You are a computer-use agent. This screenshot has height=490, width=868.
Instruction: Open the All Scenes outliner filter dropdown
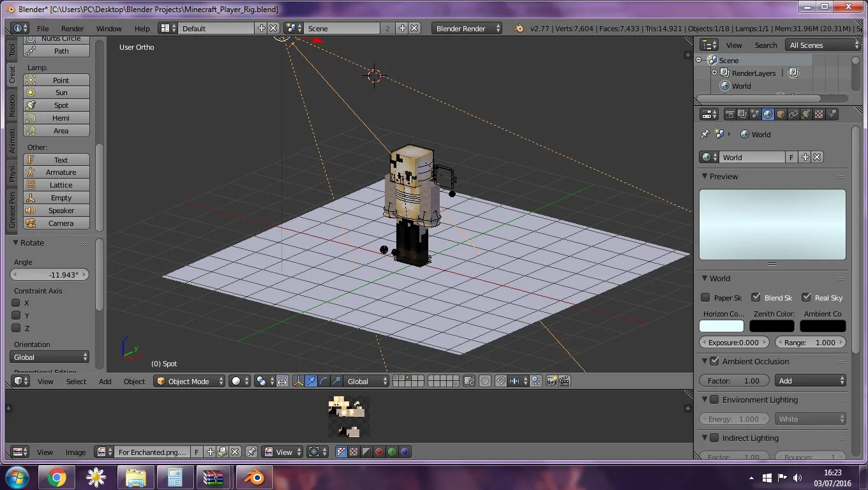[x=824, y=45]
